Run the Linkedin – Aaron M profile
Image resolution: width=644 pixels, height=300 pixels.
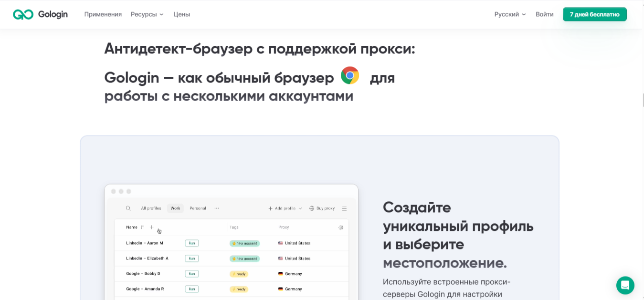pos(191,243)
